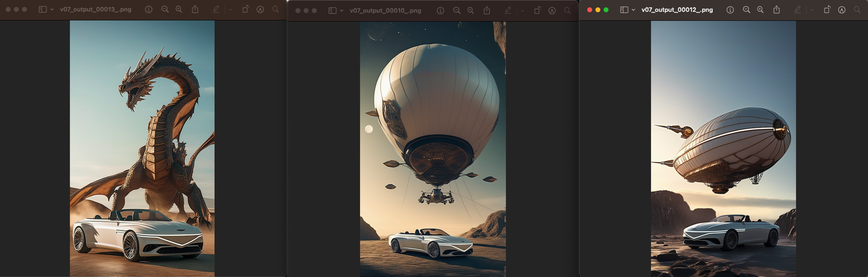Rotate the v07_output_00010_.png image
The image size is (868, 277).
pos(537,11)
